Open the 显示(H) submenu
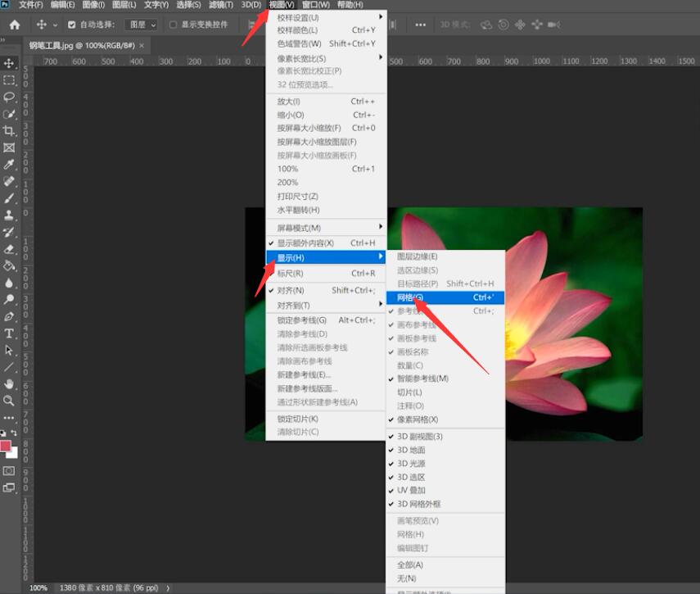700x594 pixels. [x=326, y=258]
